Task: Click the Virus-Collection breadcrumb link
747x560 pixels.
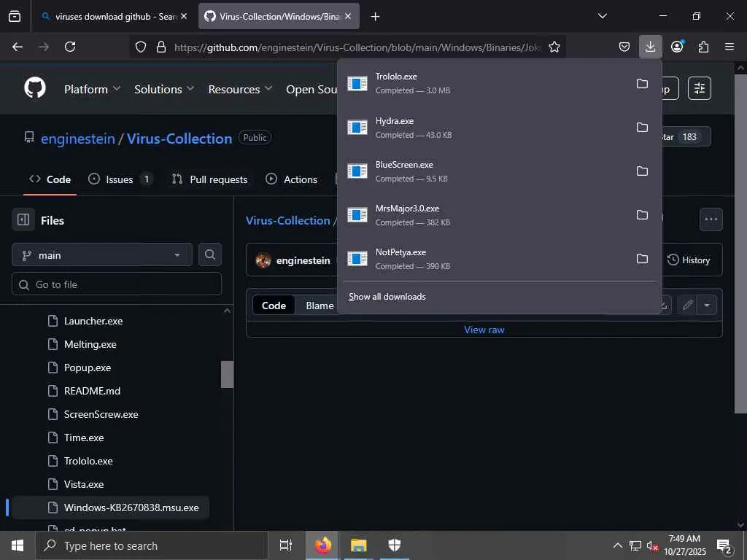Action: point(287,220)
